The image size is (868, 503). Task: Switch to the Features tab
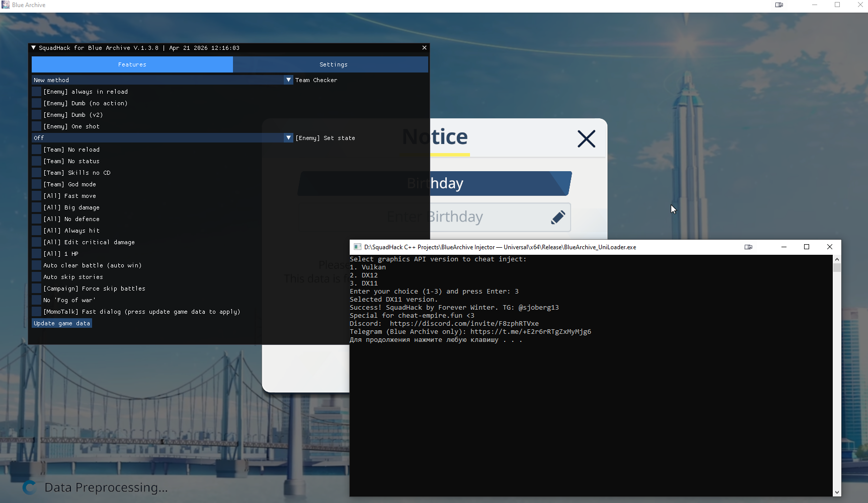point(132,64)
